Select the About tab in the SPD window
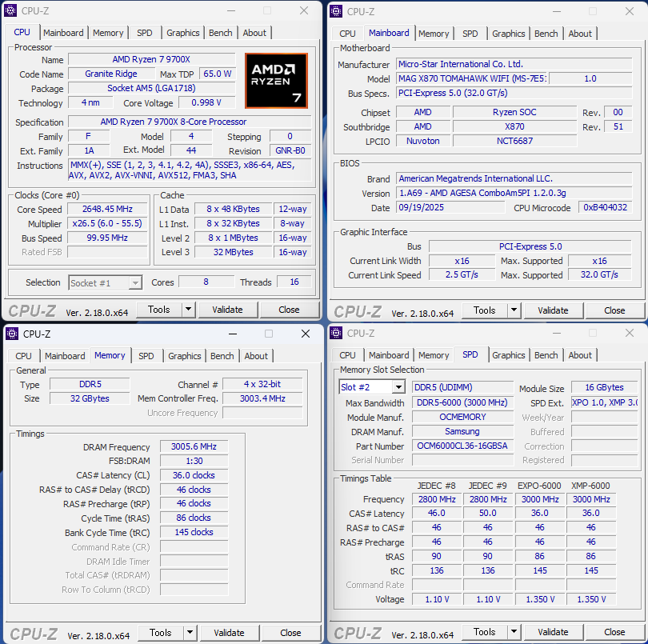 pos(580,355)
